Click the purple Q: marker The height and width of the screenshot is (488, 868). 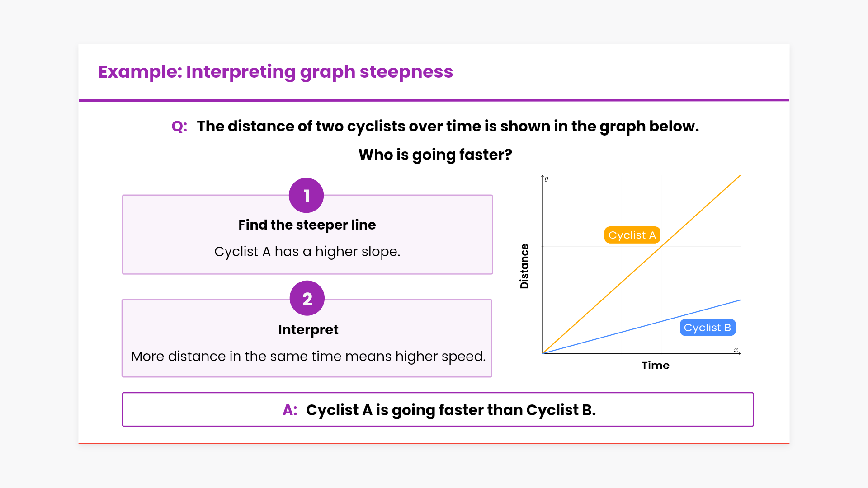click(179, 127)
